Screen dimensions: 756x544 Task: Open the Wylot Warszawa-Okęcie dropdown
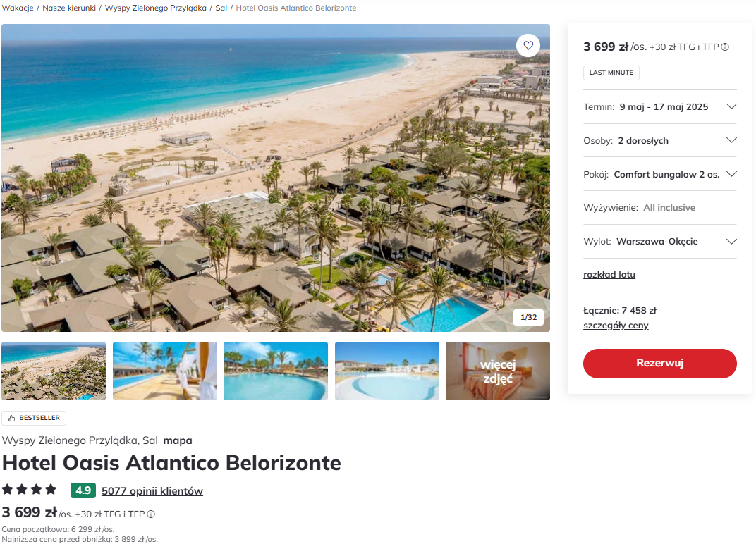pyautogui.click(x=659, y=242)
